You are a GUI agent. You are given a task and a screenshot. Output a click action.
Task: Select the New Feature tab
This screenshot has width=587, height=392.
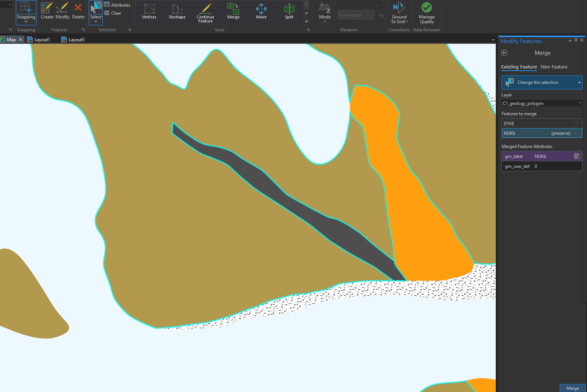click(554, 67)
